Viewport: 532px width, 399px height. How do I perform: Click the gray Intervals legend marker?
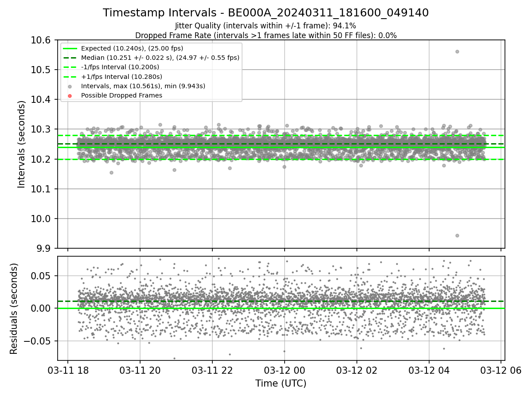click(x=70, y=86)
